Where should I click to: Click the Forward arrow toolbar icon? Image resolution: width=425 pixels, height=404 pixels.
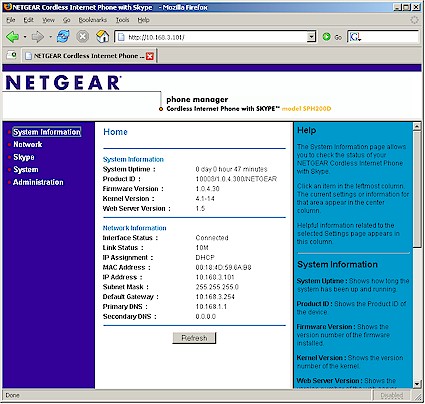click(37, 37)
